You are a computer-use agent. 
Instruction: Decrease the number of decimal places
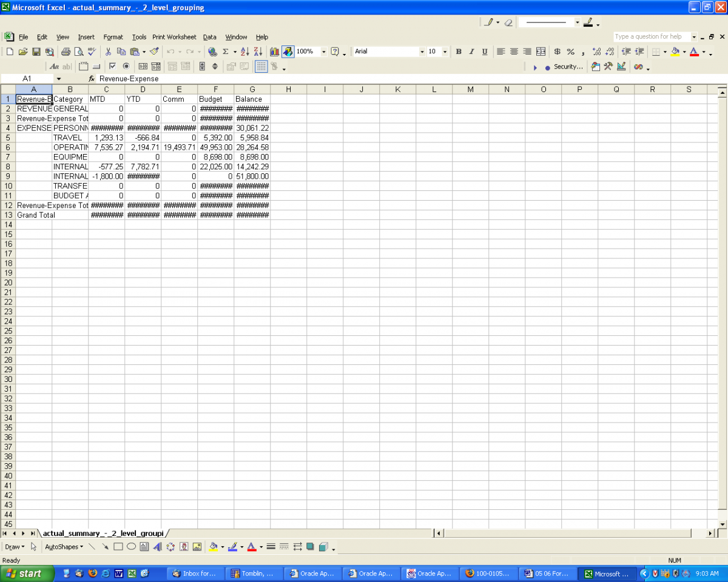[x=609, y=52]
